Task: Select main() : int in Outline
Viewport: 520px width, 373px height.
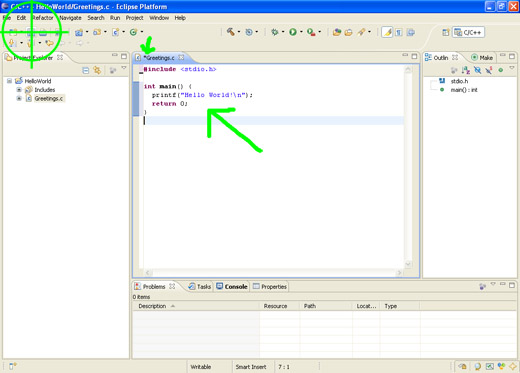Action: tap(464, 90)
